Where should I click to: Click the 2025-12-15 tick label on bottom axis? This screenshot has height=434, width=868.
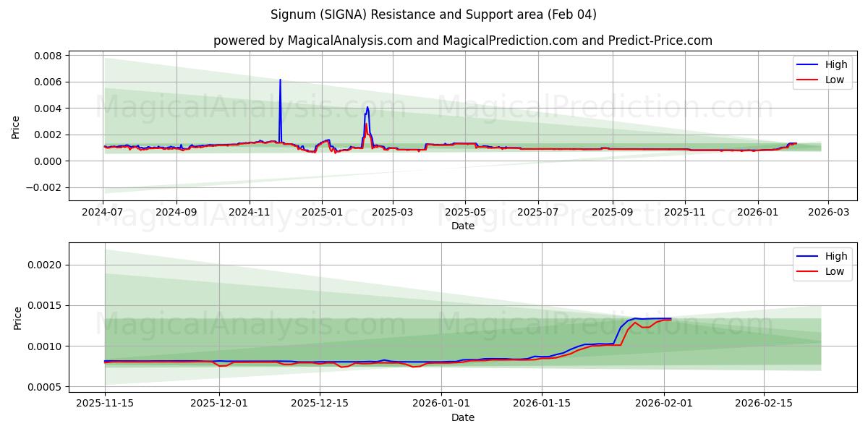click(320, 401)
